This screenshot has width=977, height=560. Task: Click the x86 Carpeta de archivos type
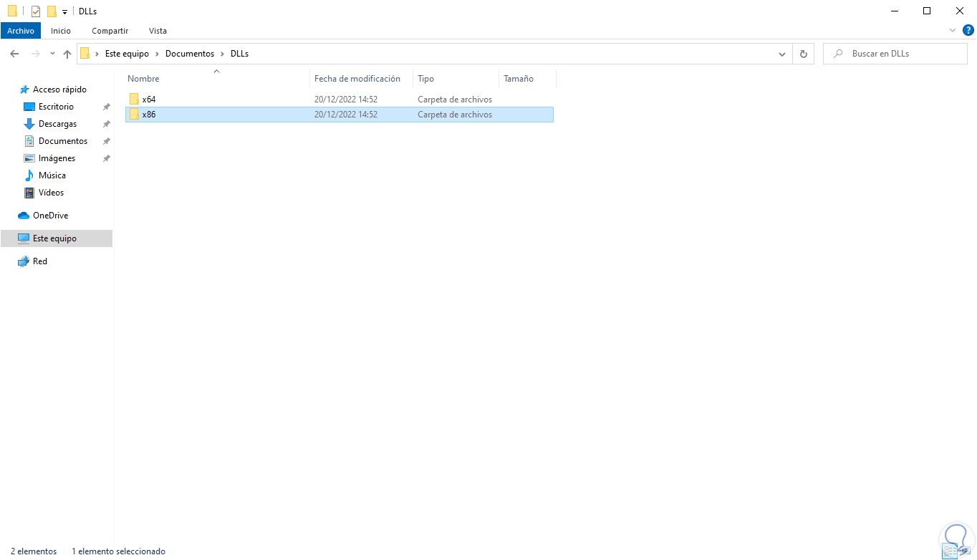pyautogui.click(x=455, y=115)
